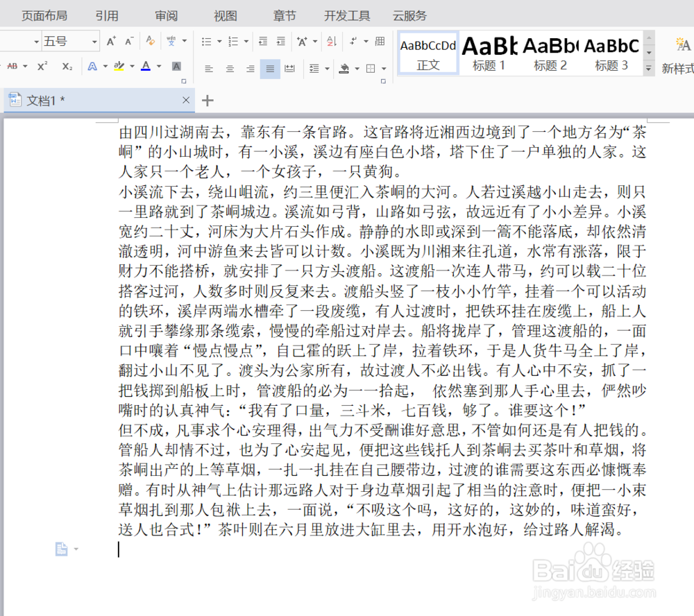
Task: Open paragraph dialog launcher corner icon
Action: tap(383, 81)
